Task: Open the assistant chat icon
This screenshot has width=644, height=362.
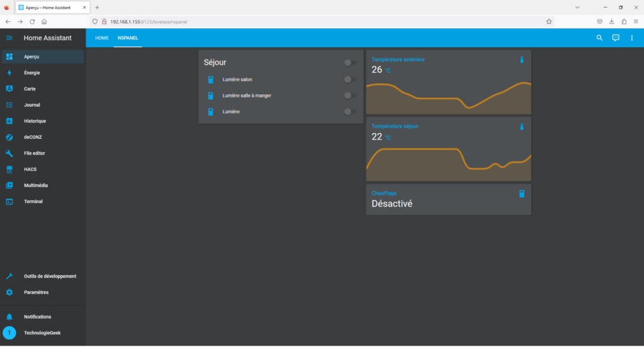Action: (x=616, y=38)
